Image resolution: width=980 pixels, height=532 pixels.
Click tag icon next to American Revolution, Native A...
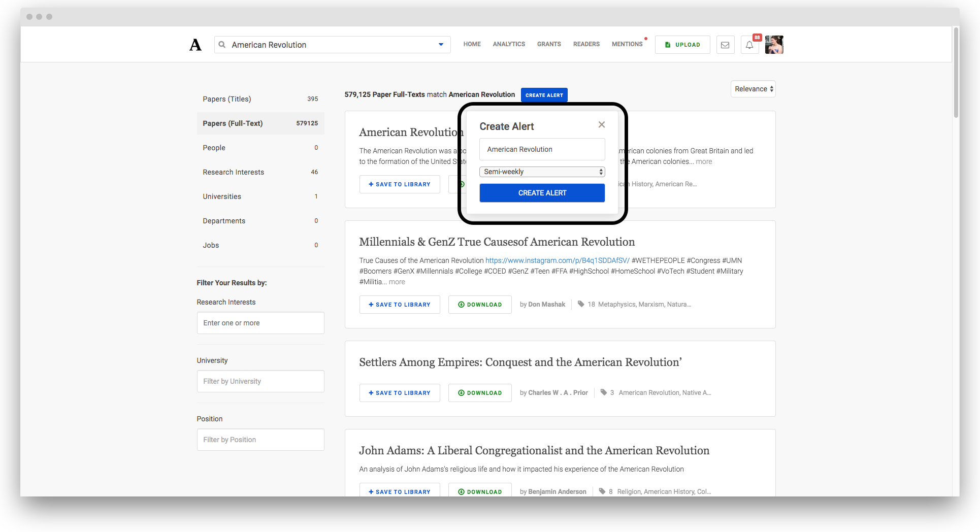(604, 392)
